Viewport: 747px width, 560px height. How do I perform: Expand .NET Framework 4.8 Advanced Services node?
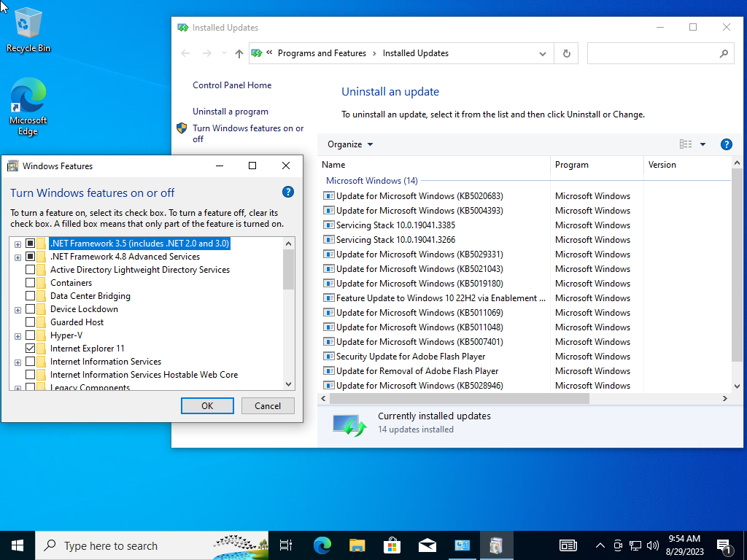pyautogui.click(x=18, y=257)
